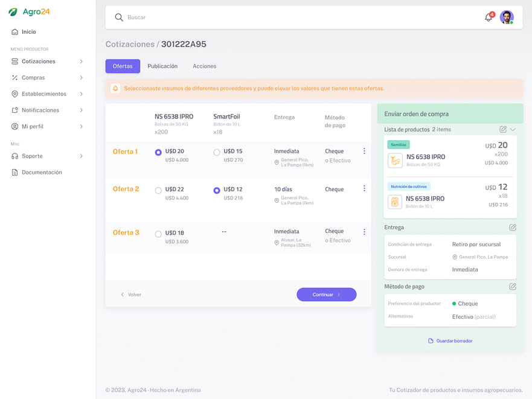
Task: Select Oferta 2 USD 22 radio button
Action: coord(158,190)
